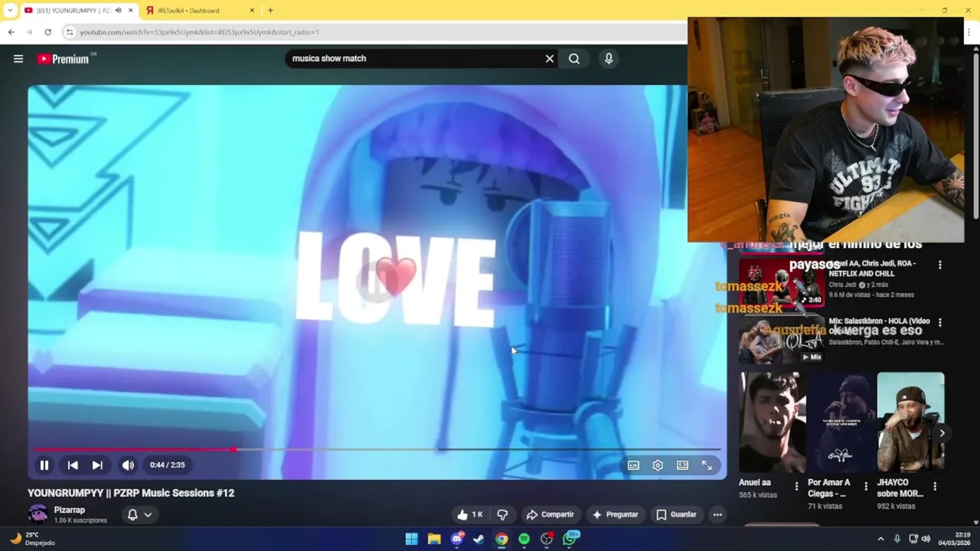980x551 pixels.
Task: Go forward in browser history
Action: pos(29,32)
